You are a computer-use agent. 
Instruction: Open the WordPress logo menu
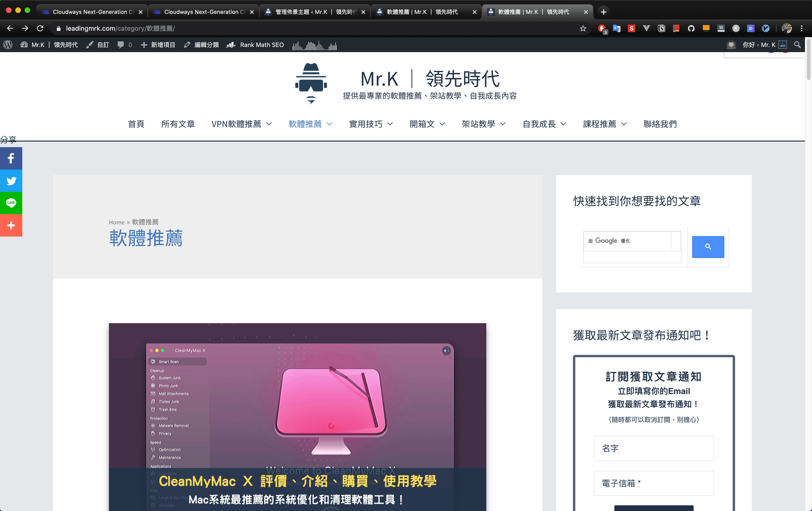point(8,45)
